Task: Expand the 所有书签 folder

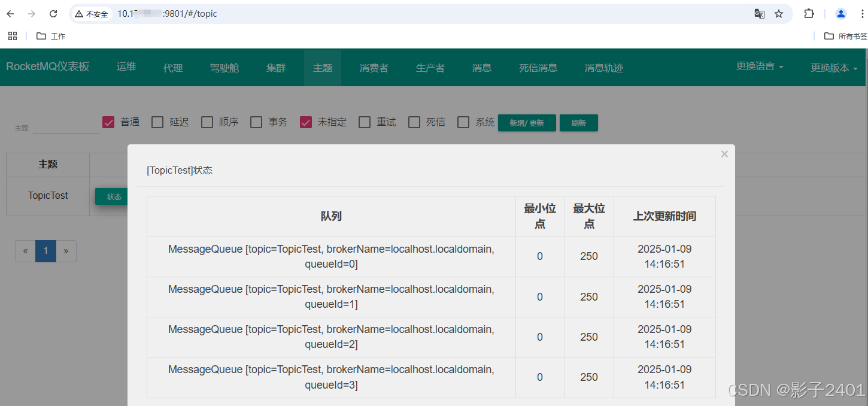Action: (843, 35)
